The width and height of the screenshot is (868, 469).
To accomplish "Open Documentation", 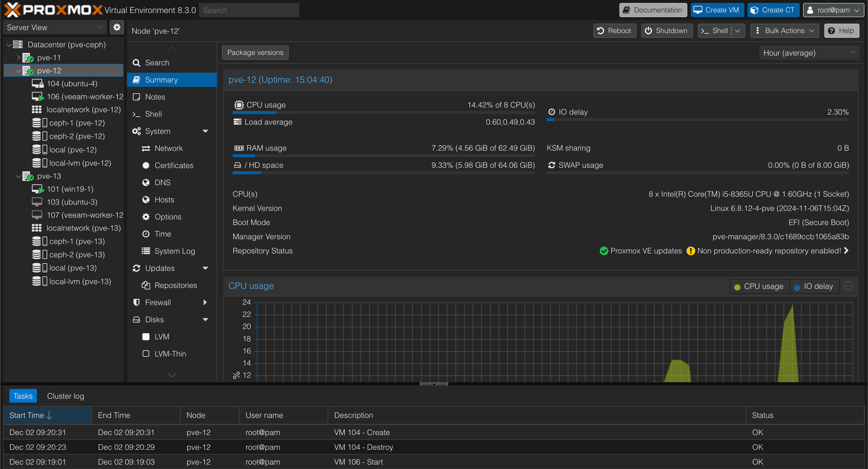I will pyautogui.click(x=653, y=10).
